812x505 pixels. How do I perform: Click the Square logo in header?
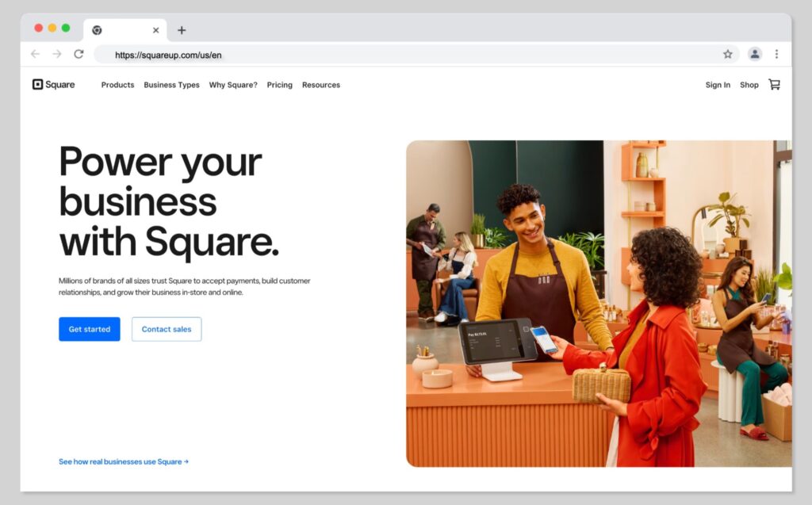click(x=53, y=85)
